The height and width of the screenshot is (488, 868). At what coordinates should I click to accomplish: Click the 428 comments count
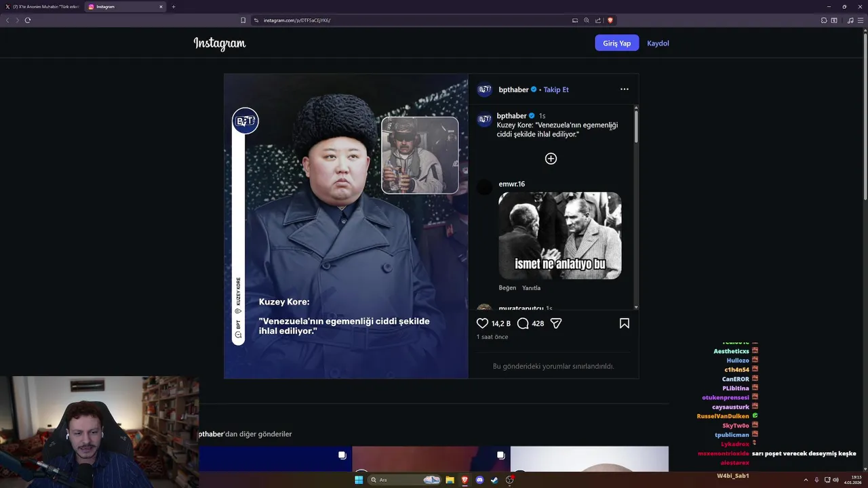click(x=538, y=324)
